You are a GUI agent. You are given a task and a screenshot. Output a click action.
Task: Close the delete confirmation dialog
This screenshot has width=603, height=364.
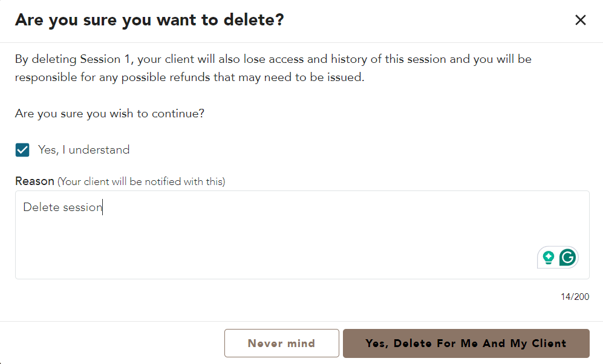pos(581,20)
